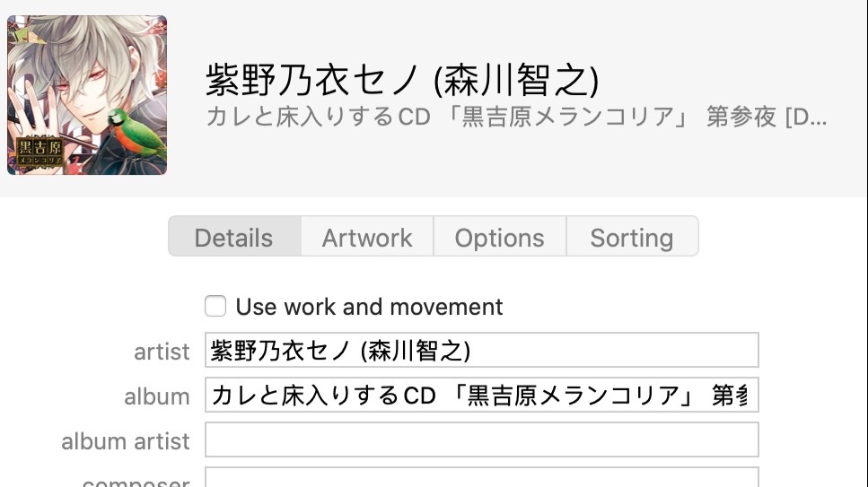Image resolution: width=868 pixels, height=487 pixels.
Task: Click into the artist text field
Action: [x=482, y=351]
